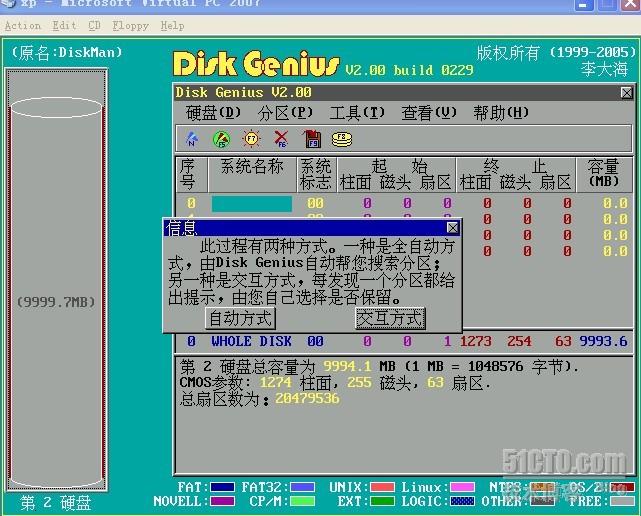Click the LOGIC legend color swatch
This screenshot has width=641, height=516.
click(x=462, y=501)
